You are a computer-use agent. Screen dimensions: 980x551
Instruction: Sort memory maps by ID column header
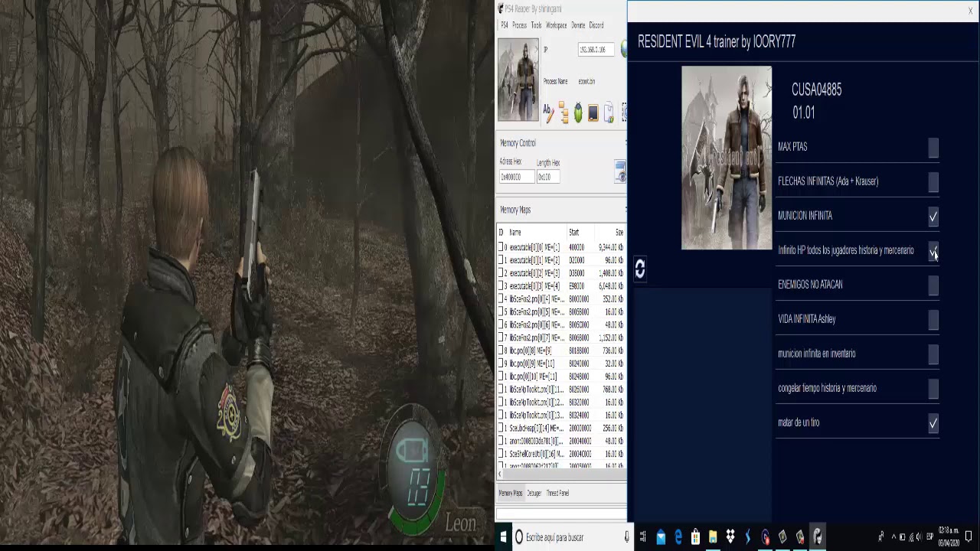pyautogui.click(x=501, y=233)
